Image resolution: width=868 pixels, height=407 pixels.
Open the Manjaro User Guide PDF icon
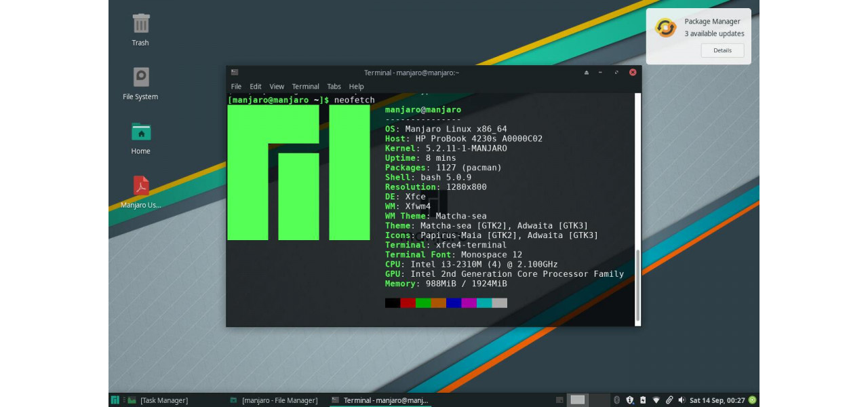click(x=141, y=185)
